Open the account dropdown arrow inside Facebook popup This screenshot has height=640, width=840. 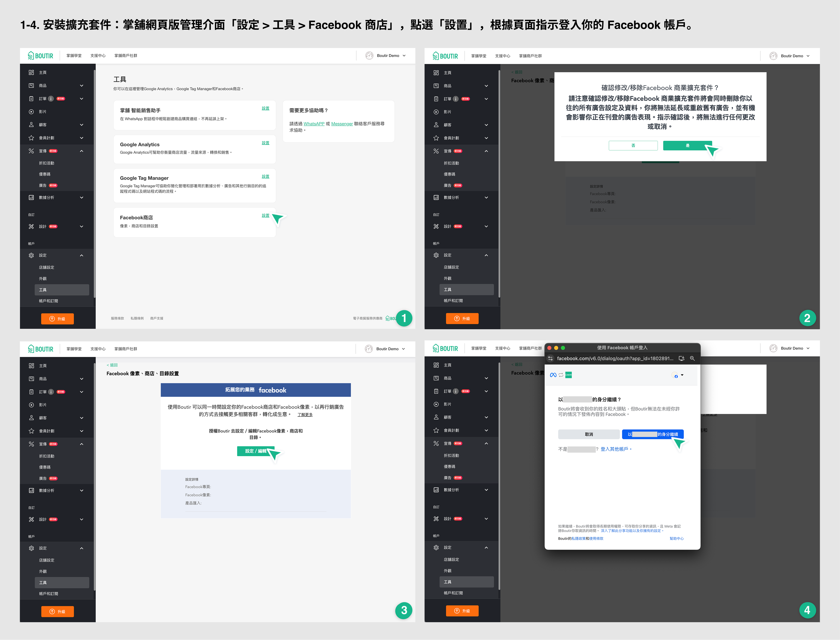pyautogui.click(x=682, y=375)
